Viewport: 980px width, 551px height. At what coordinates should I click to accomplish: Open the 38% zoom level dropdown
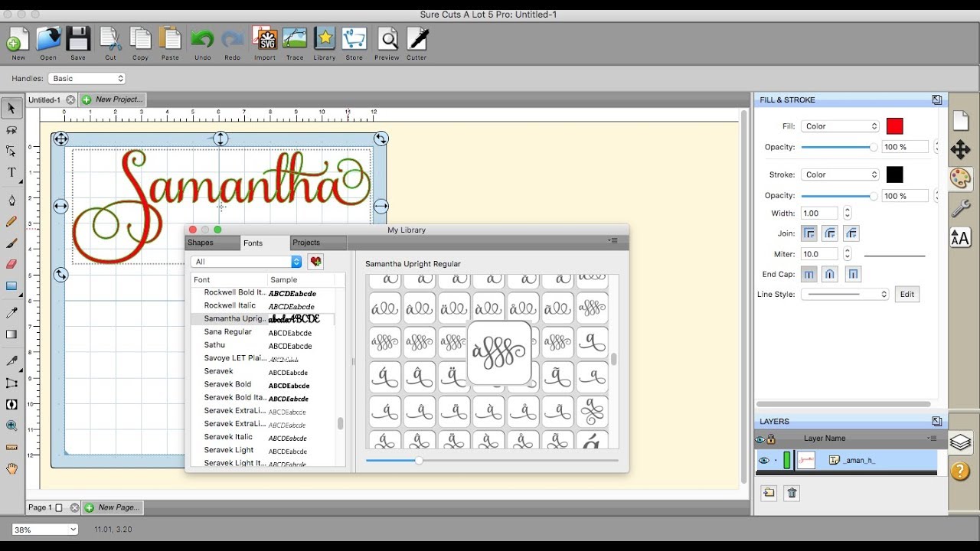point(45,529)
